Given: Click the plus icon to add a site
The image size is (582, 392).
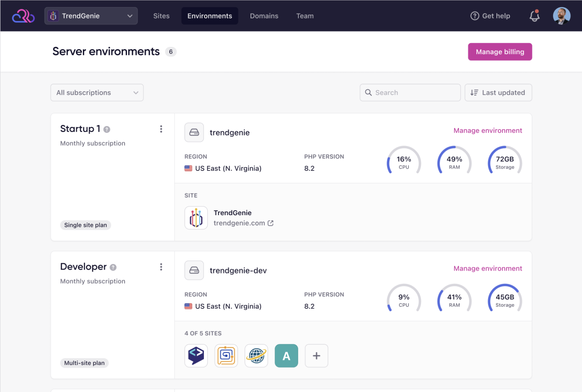Looking at the screenshot, I should pyautogui.click(x=316, y=356).
